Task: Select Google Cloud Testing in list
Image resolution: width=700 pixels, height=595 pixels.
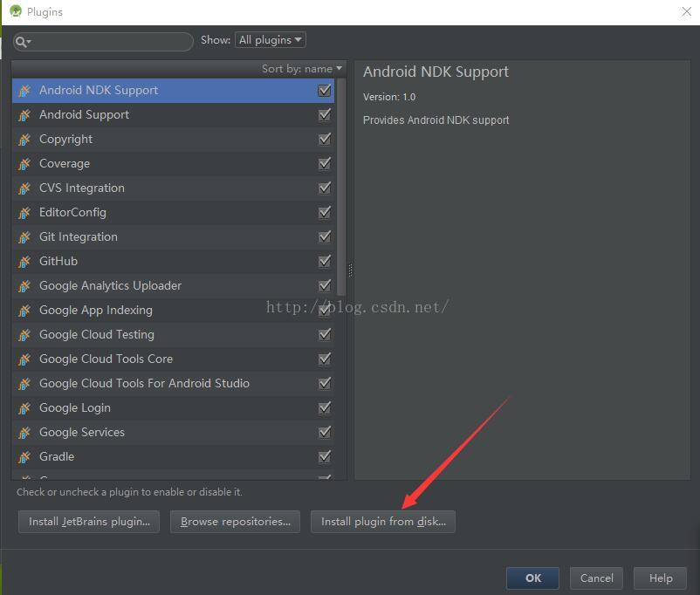Action: point(173,335)
